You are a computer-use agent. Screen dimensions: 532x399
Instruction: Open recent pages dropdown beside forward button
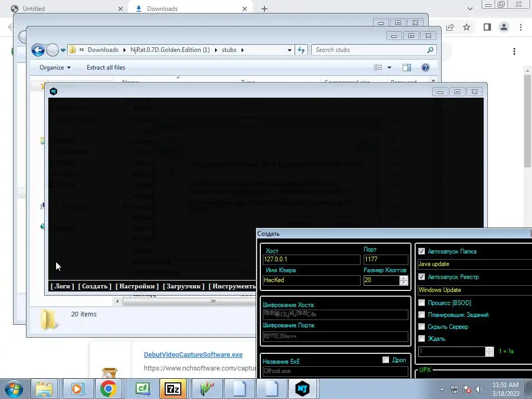pyautogui.click(x=63, y=50)
